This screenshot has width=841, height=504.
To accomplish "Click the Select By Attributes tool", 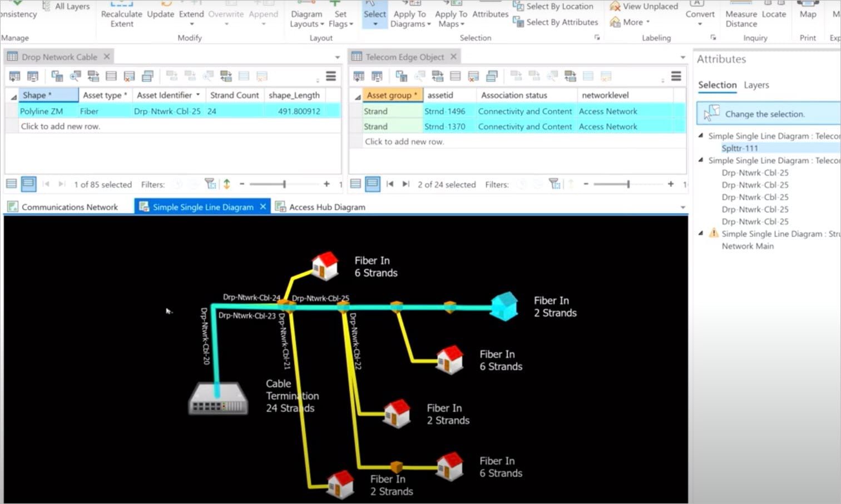I will point(559,22).
